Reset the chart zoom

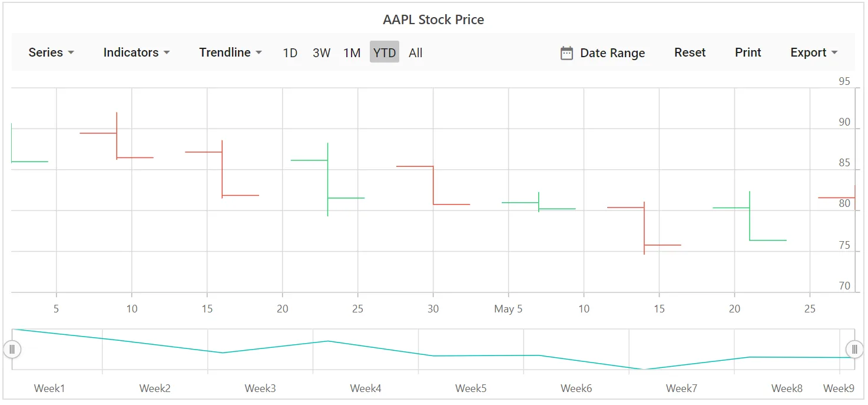(x=690, y=52)
